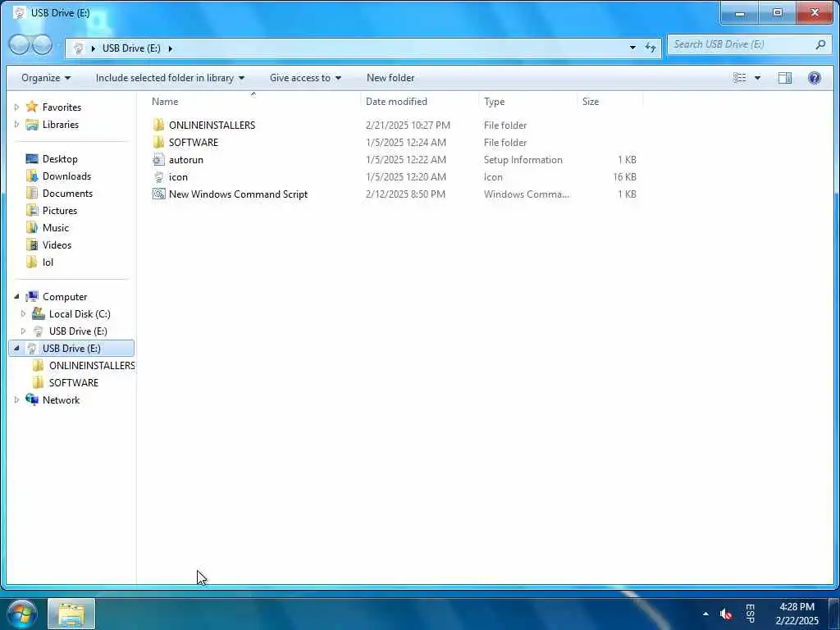Click the Desktop icon in navigation pane
Image resolution: width=840 pixels, height=630 pixels.
pyautogui.click(x=32, y=158)
